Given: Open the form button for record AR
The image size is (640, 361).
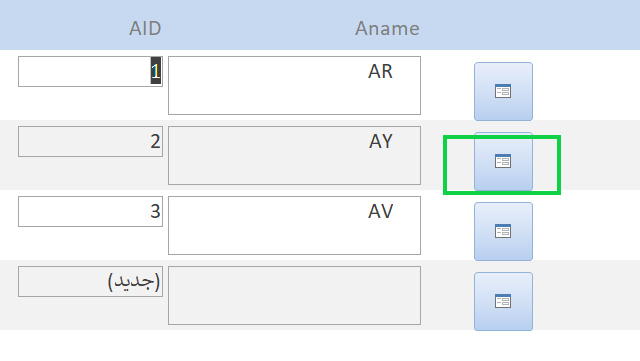Looking at the screenshot, I should coord(503,91).
